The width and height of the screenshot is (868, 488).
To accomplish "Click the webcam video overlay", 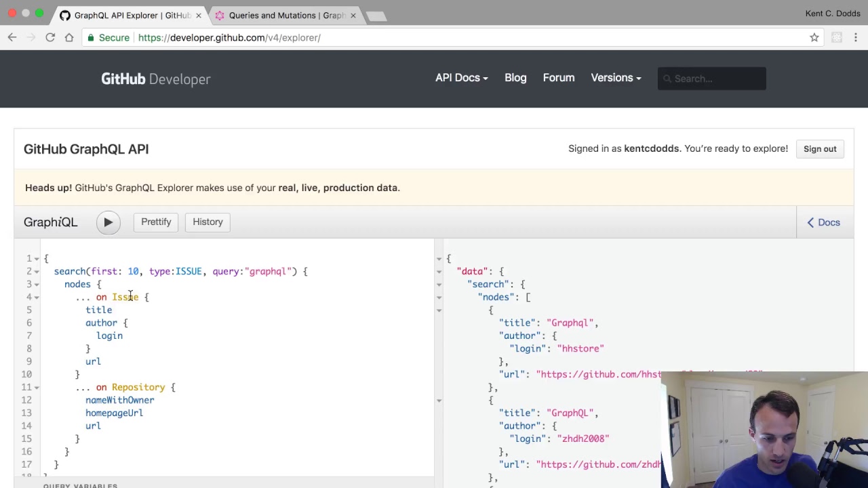I will (764, 430).
